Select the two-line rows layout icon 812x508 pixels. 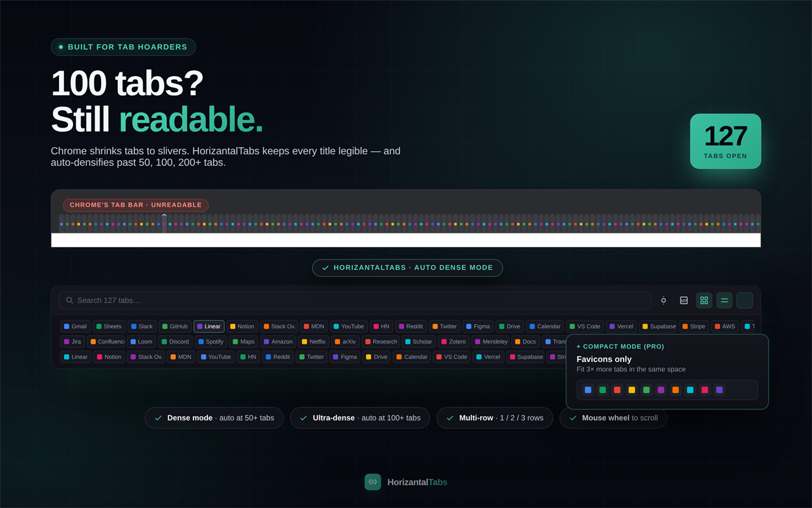pyautogui.click(x=724, y=300)
